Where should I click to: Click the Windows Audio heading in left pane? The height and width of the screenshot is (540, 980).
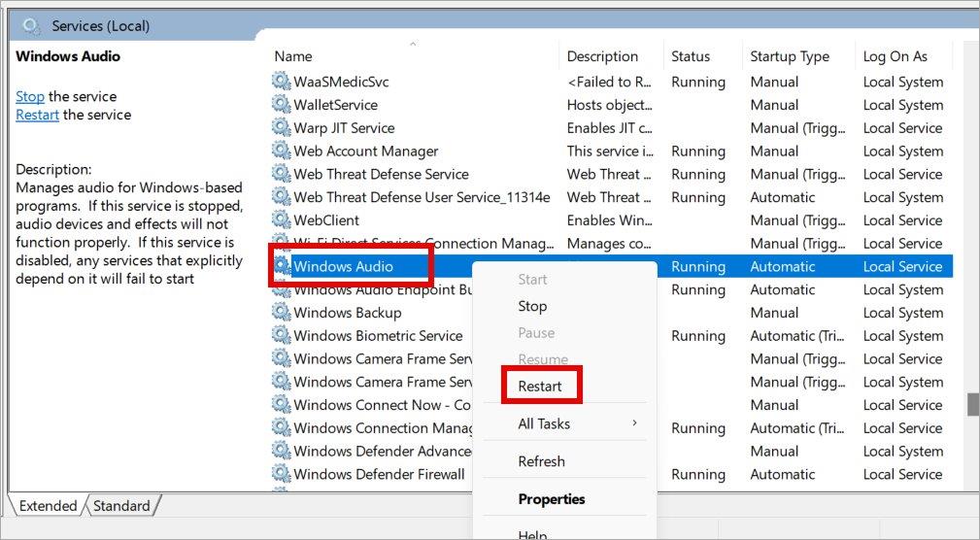tap(67, 56)
